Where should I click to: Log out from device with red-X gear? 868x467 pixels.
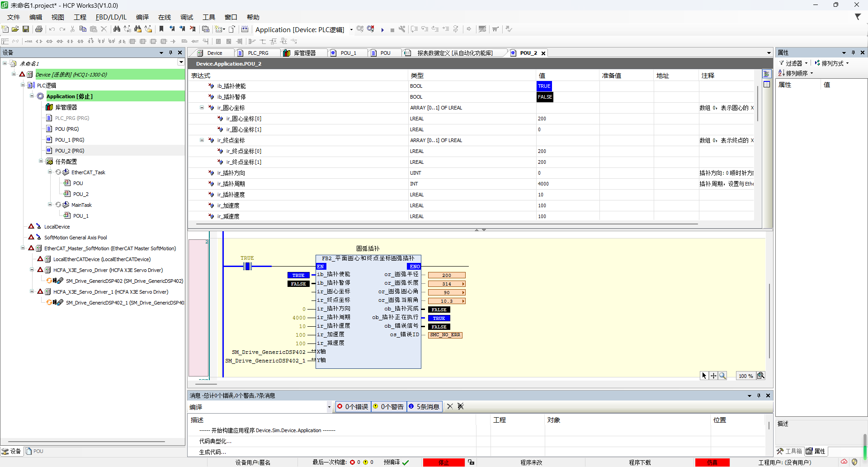pyautogui.click(x=371, y=29)
